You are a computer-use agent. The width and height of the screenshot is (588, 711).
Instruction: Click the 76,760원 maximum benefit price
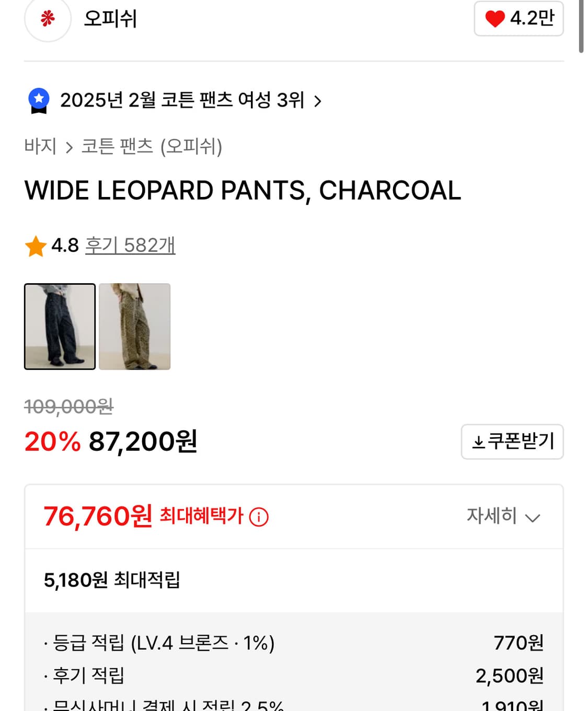98,516
